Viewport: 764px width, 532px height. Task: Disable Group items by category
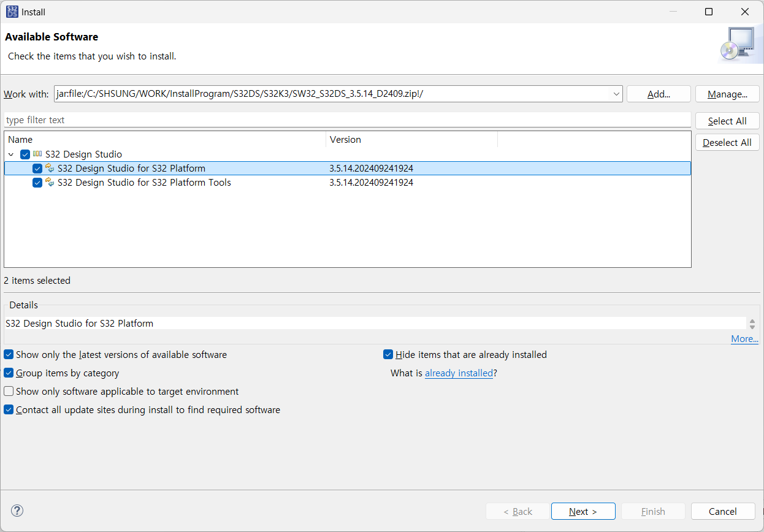8,373
